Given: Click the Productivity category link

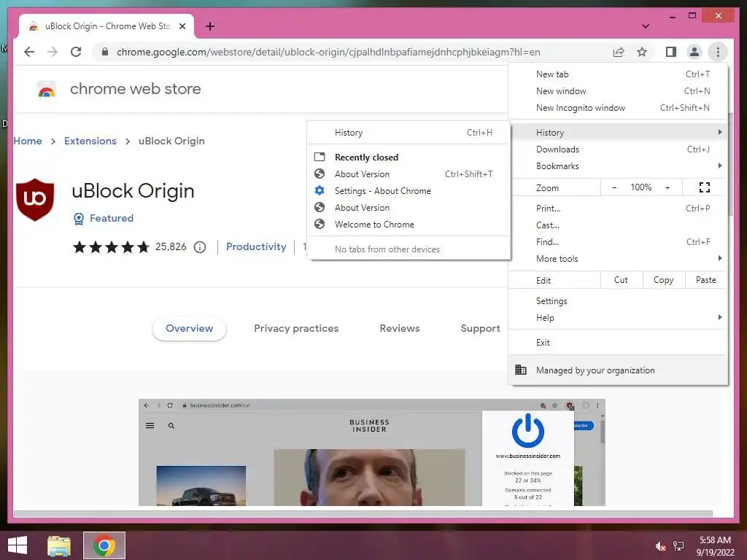Looking at the screenshot, I should (256, 246).
